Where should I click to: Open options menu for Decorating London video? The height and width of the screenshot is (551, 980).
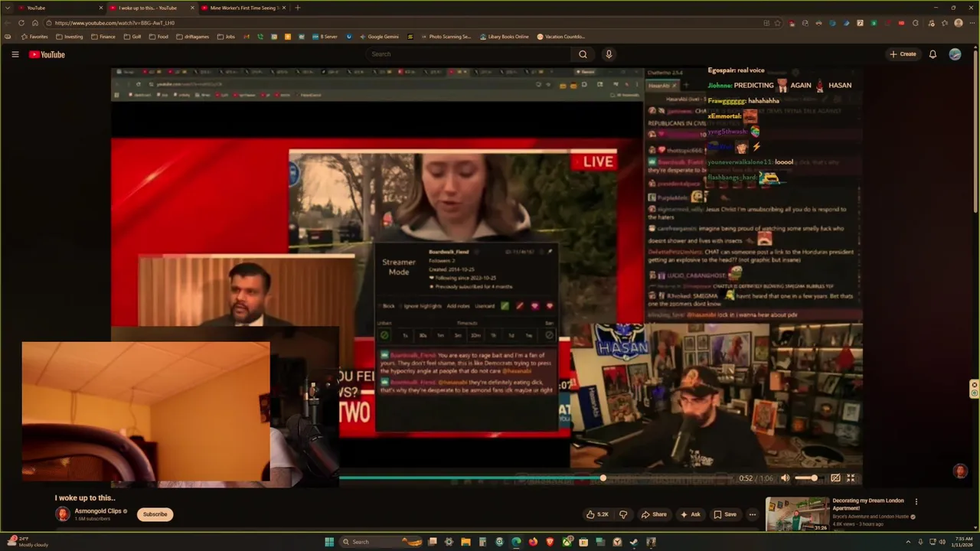point(916,502)
